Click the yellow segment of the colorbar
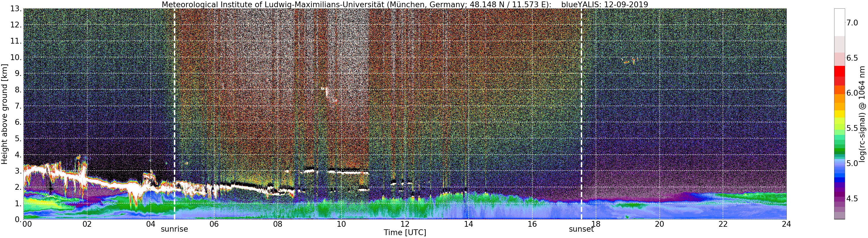The image size is (868, 238). [839, 114]
